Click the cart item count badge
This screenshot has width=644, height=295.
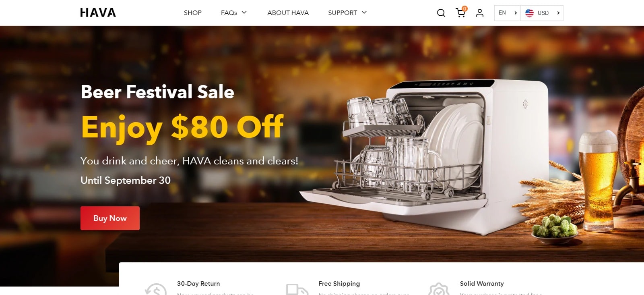464,8
